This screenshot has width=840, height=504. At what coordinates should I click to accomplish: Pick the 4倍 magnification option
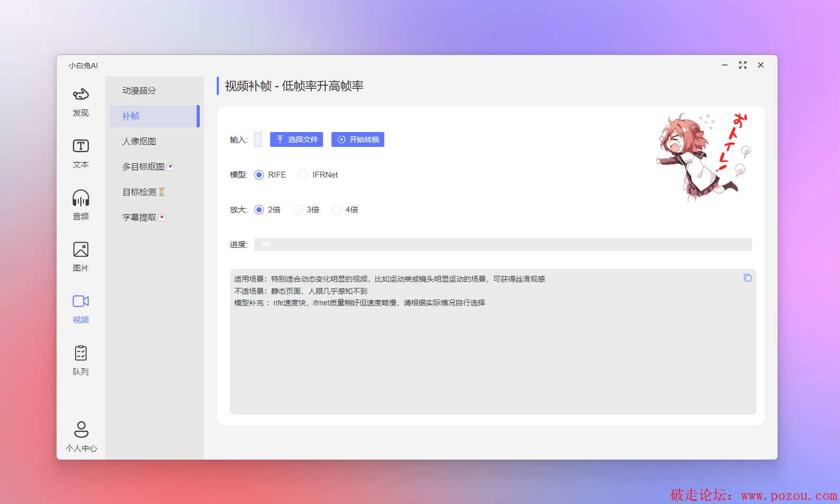pos(337,210)
